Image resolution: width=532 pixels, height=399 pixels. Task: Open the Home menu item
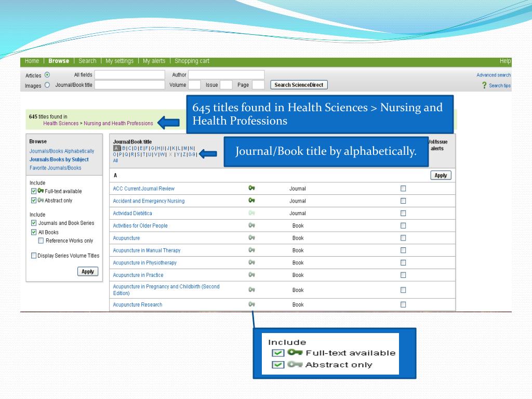[32, 61]
